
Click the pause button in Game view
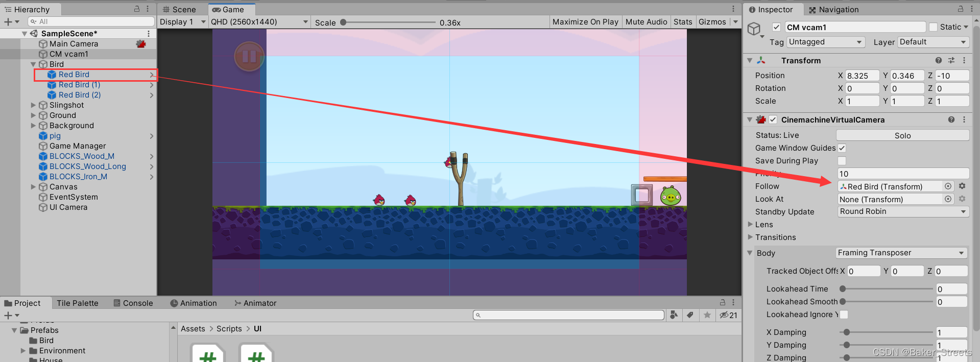pos(249,56)
